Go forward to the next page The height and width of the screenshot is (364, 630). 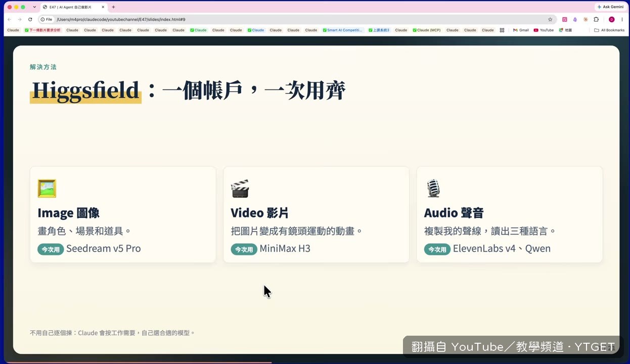click(x=20, y=19)
